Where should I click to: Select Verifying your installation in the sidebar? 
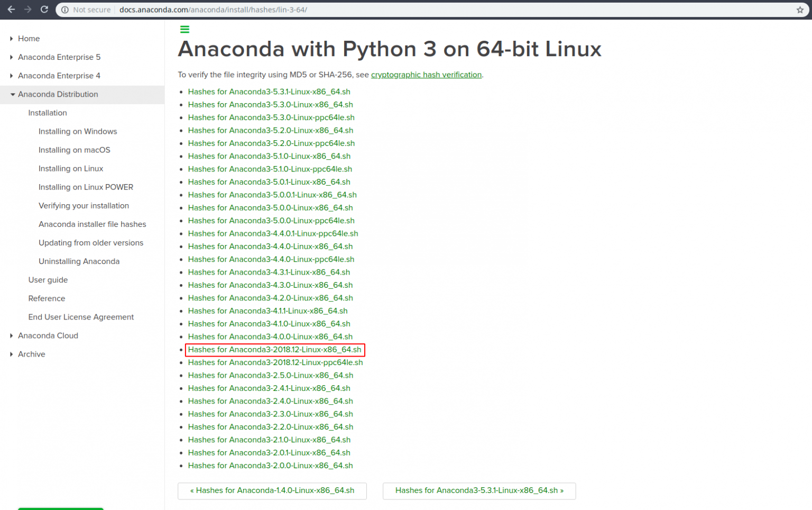pos(84,205)
